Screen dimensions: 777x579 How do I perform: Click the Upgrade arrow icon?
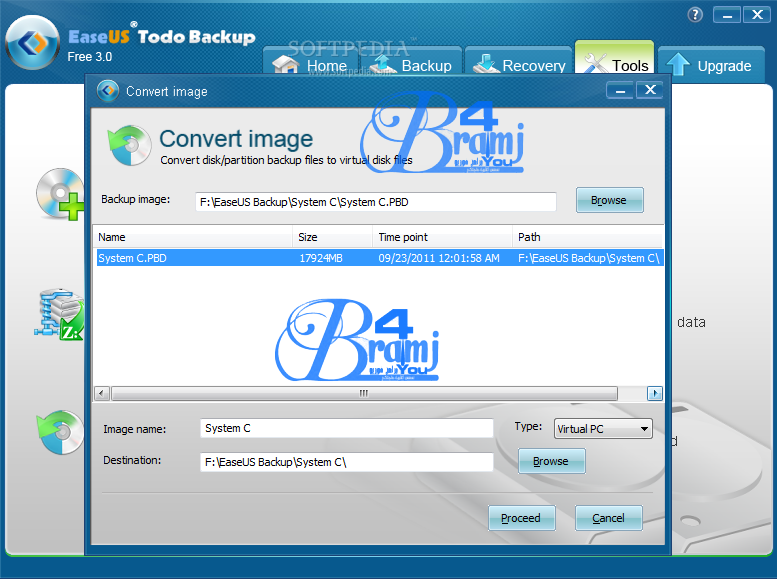coord(678,65)
